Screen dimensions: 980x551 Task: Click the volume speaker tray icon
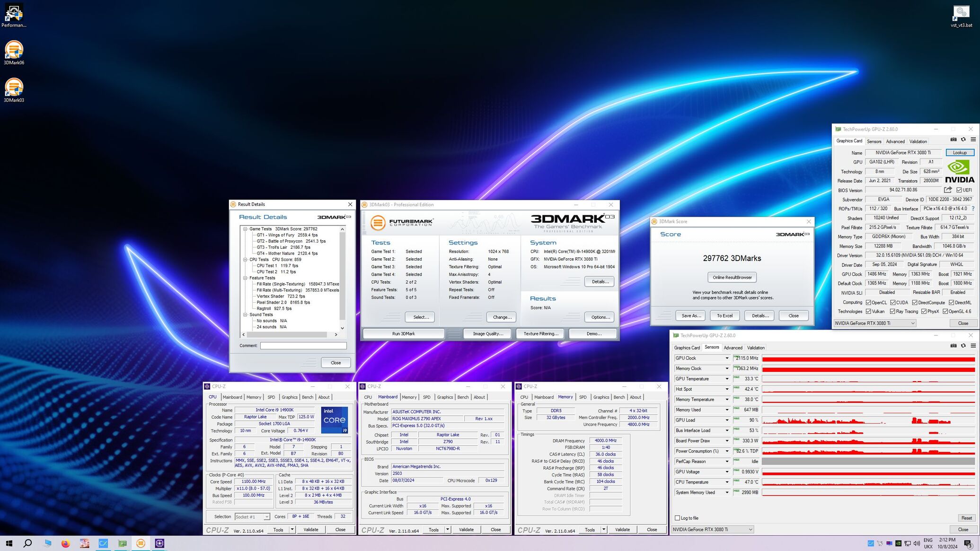tap(917, 543)
